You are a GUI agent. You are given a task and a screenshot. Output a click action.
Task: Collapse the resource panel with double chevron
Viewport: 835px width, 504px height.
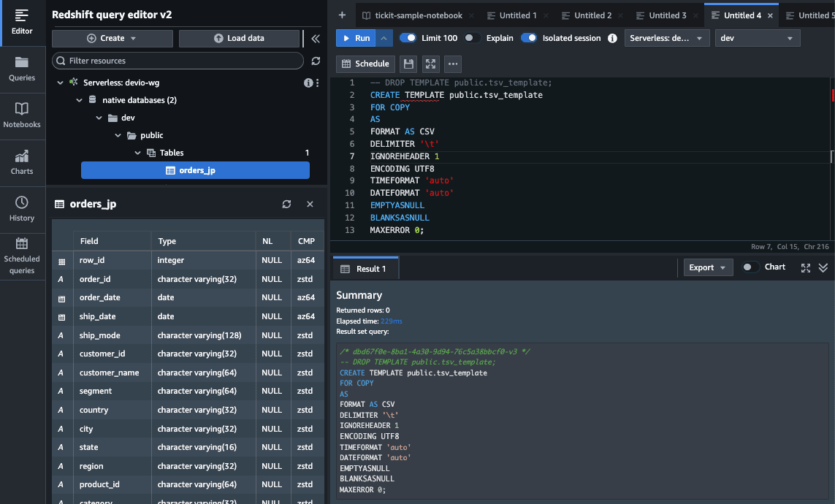click(316, 38)
